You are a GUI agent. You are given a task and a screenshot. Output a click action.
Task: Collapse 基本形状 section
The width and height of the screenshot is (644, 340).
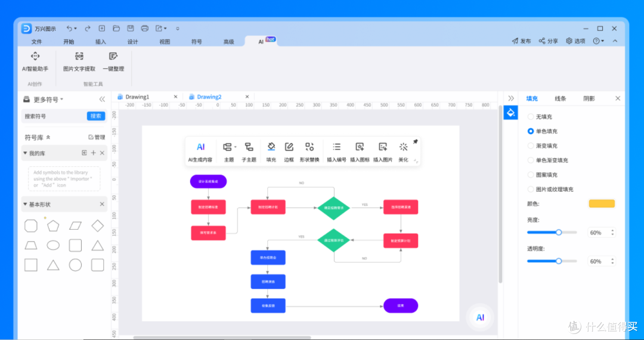(x=26, y=204)
